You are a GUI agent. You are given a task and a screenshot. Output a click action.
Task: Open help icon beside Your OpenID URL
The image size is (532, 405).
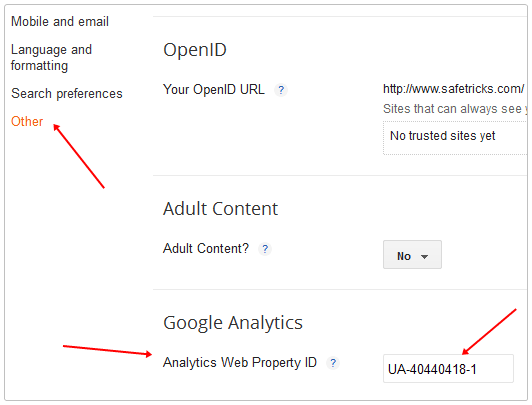[281, 90]
